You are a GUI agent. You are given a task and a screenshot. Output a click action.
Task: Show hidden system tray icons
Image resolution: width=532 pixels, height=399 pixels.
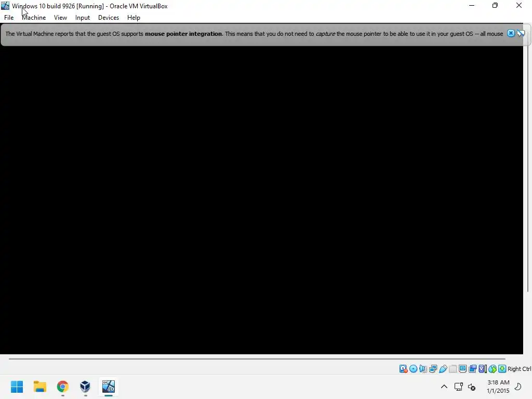click(444, 387)
